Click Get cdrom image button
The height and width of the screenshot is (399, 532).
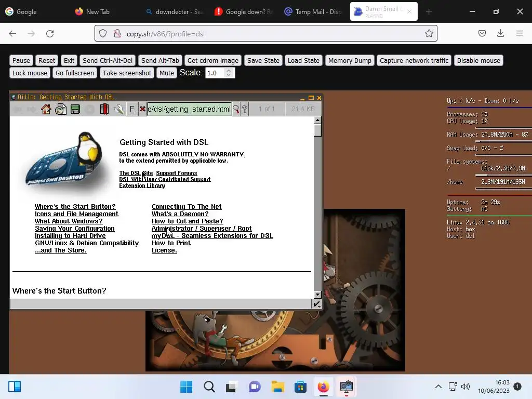[x=212, y=60]
